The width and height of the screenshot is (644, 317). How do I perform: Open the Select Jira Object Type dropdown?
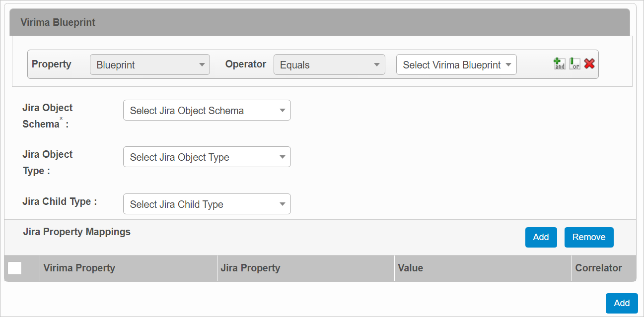(207, 157)
